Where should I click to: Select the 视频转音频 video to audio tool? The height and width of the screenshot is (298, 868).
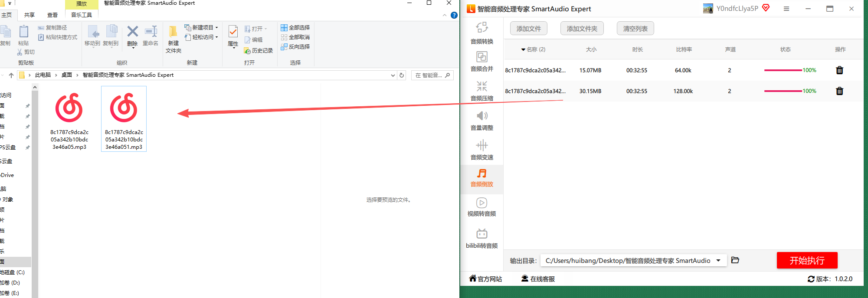pos(481,207)
